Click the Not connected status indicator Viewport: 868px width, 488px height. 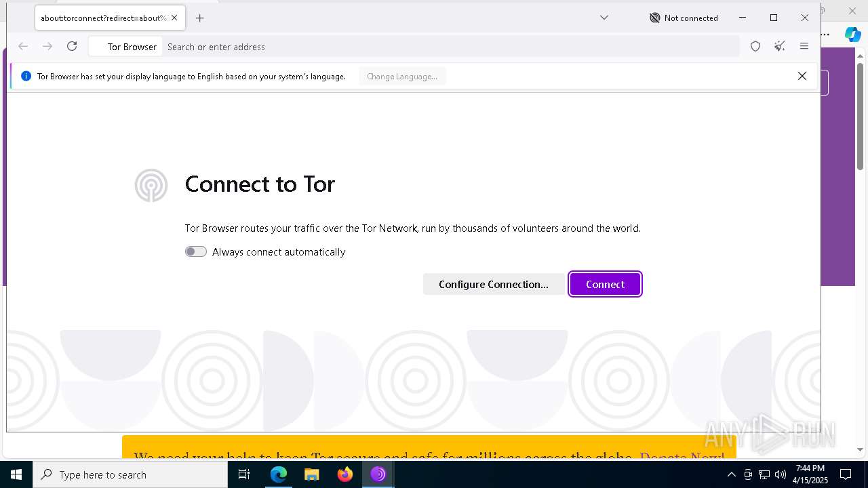point(684,18)
